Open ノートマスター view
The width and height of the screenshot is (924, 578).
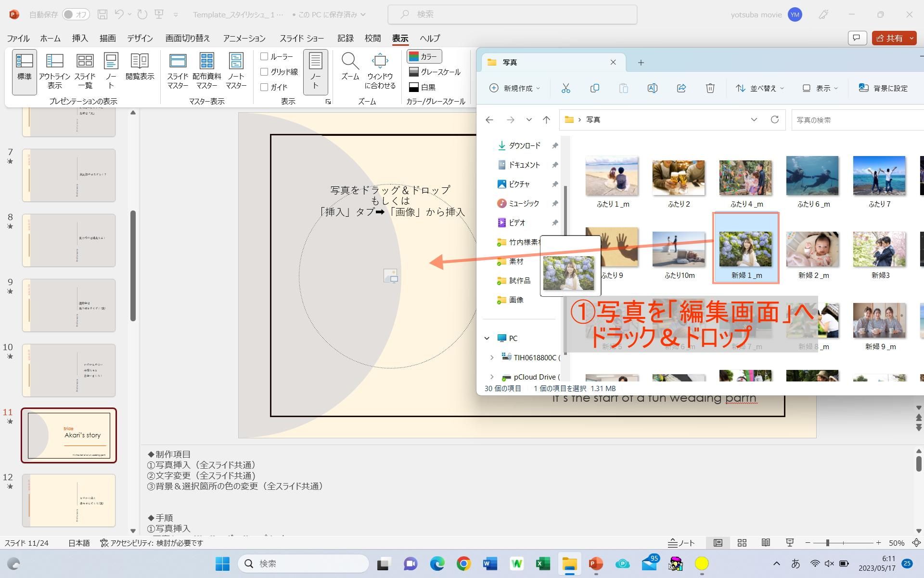click(236, 72)
